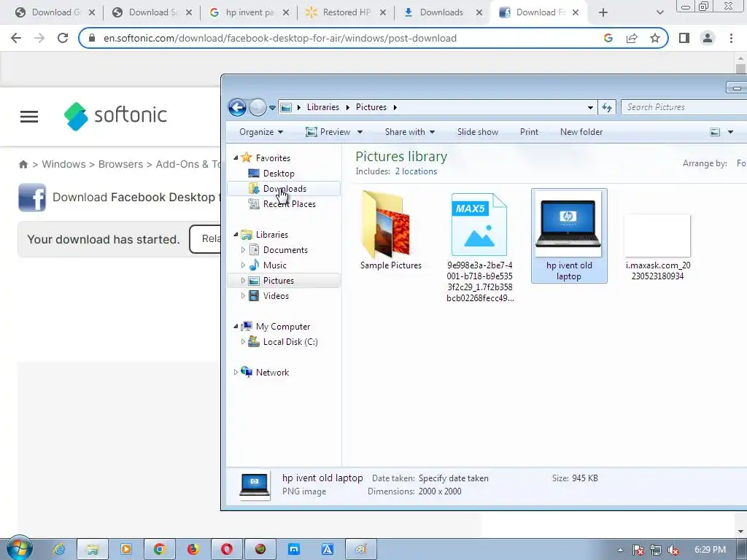Expand the Network node
747x560 pixels.
[236, 373]
